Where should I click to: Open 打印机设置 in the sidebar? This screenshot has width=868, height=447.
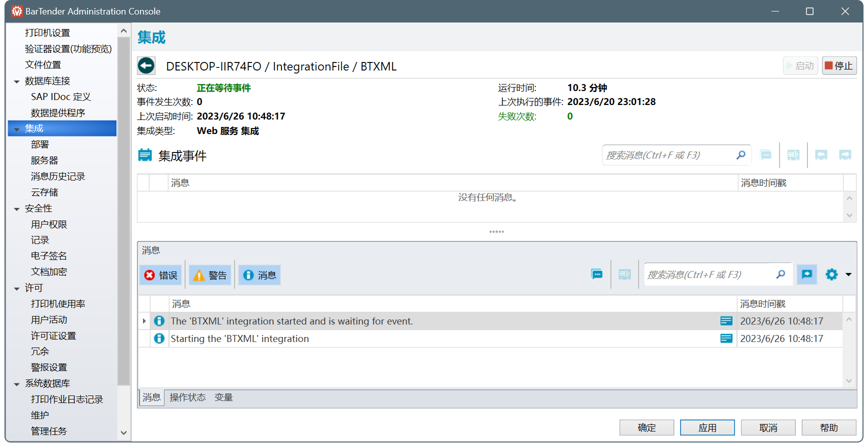pos(47,33)
